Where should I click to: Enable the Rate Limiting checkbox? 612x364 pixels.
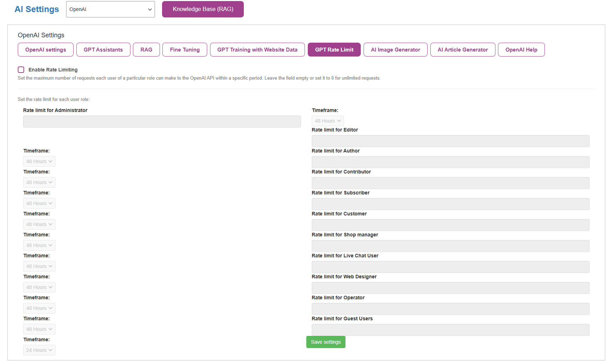point(21,70)
